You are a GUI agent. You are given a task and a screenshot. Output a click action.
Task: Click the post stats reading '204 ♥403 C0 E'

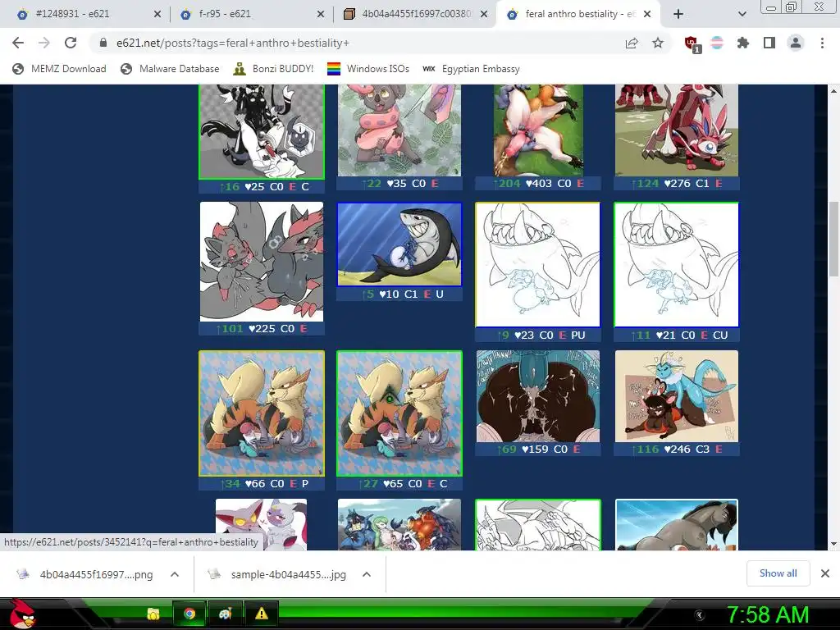[x=538, y=183]
